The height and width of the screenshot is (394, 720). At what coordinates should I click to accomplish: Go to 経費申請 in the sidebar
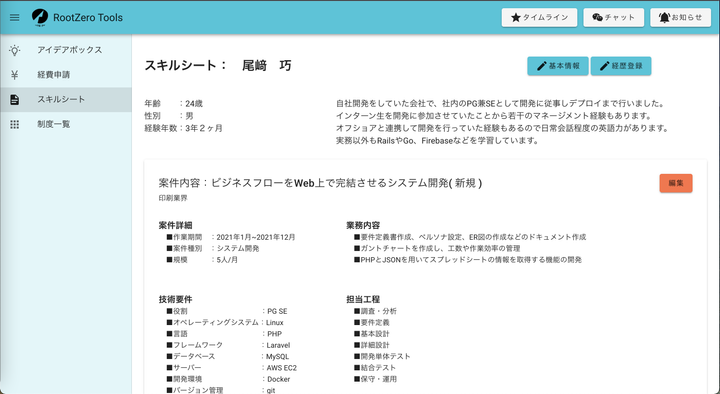click(66, 75)
